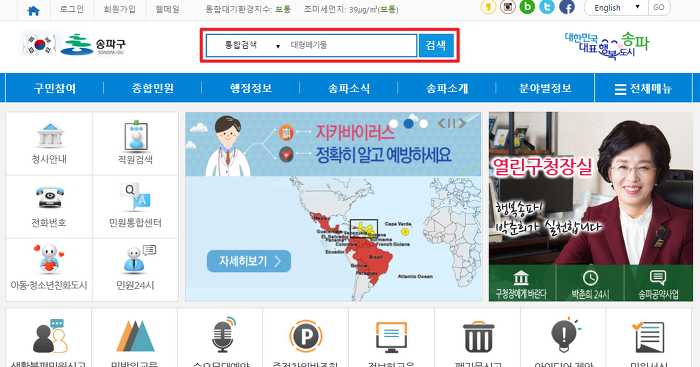Open the document form icon
The width and height of the screenshot is (700, 367).
[649, 338]
